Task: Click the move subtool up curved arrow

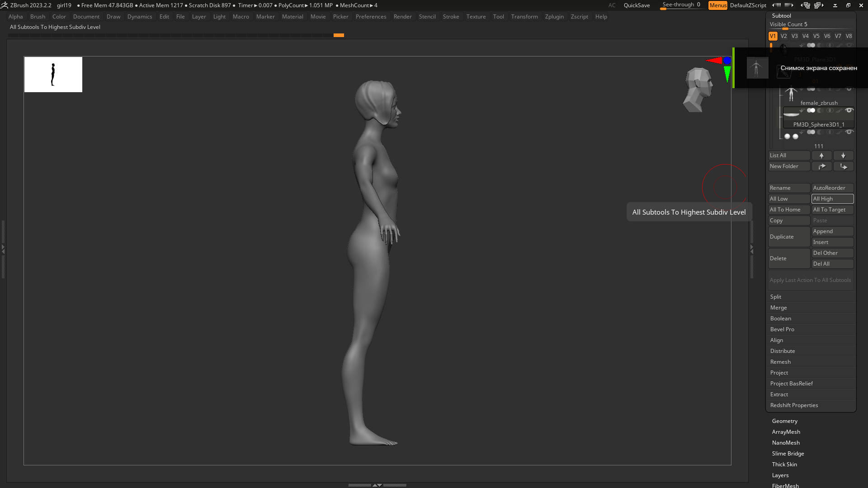Action: (x=821, y=166)
